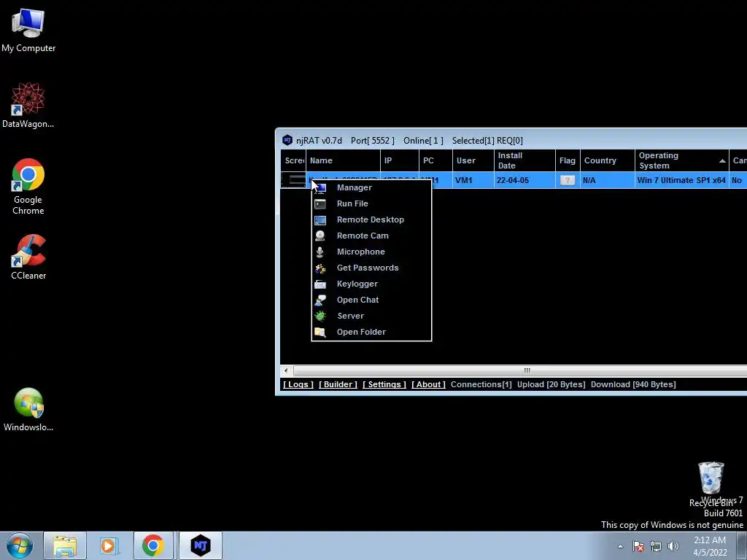Image resolution: width=747 pixels, height=560 pixels.
Task: Sort by the IP column header
Action: tap(400, 160)
